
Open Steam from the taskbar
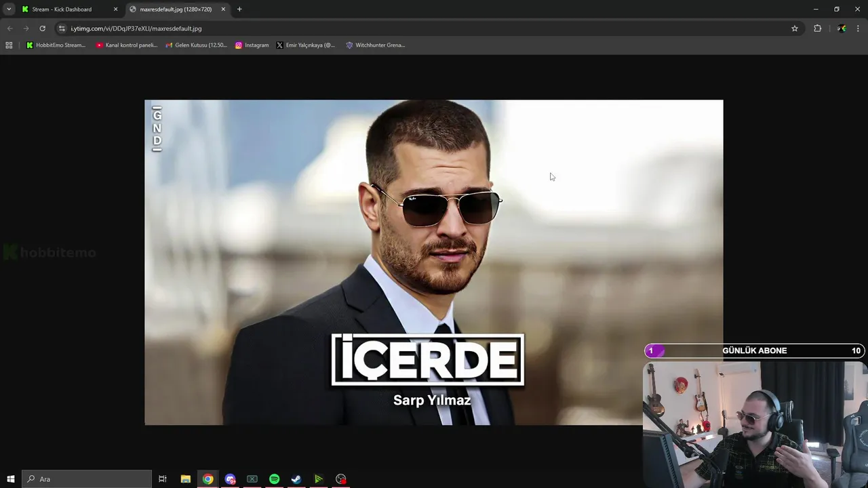pos(296,479)
